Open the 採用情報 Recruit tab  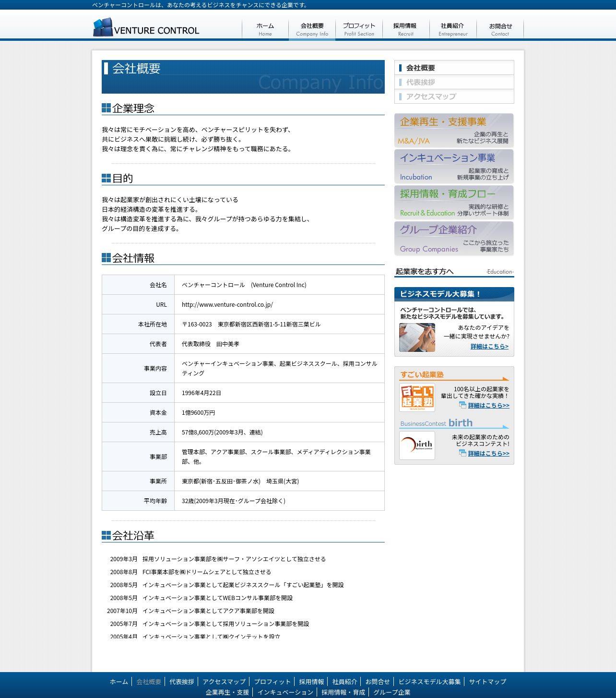[405, 29]
